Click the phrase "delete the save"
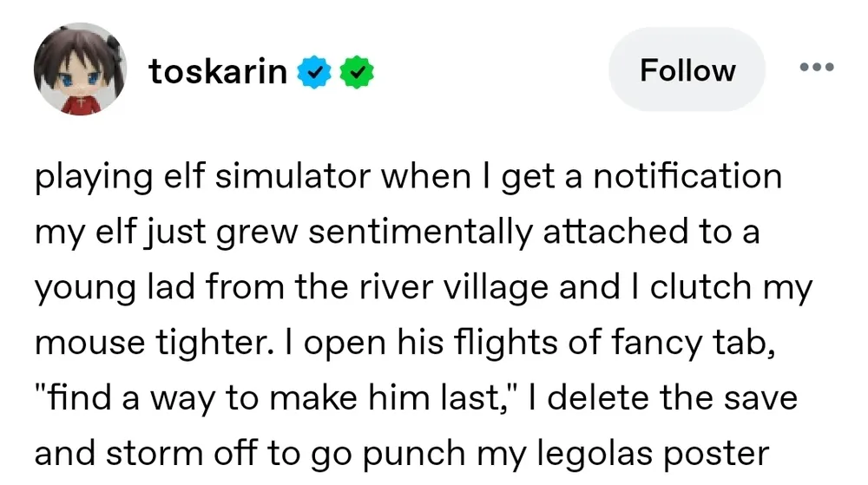 pyautogui.click(x=669, y=399)
